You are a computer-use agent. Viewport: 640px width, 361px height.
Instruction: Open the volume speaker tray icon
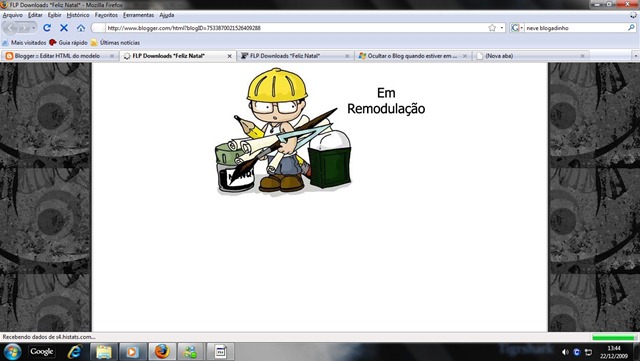point(565,352)
